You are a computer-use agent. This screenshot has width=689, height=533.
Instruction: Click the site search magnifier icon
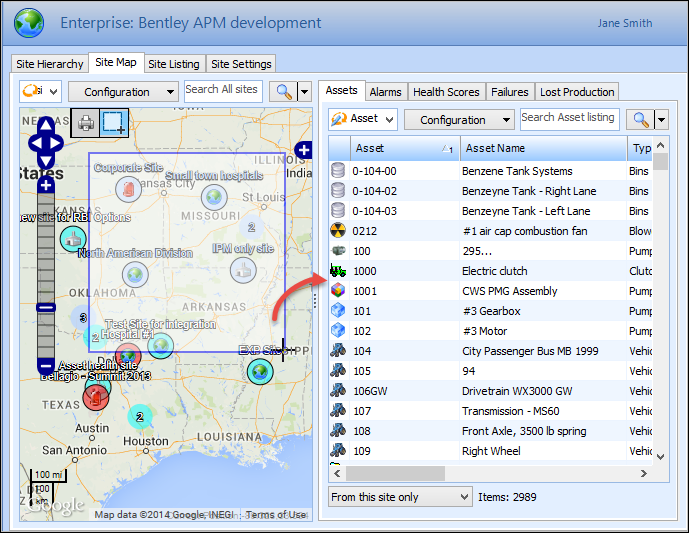(x=285, y=92)
